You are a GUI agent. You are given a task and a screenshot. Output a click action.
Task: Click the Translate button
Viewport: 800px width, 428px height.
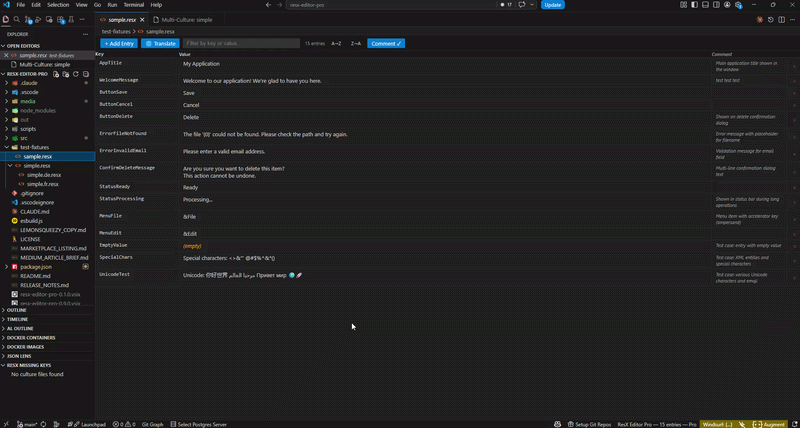(x=160, y=43)
